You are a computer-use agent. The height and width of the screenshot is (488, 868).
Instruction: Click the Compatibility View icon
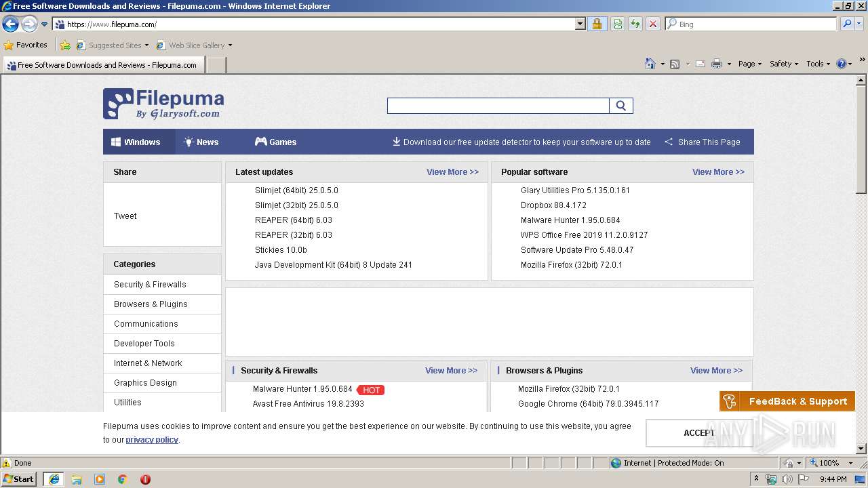coord(618,24)
